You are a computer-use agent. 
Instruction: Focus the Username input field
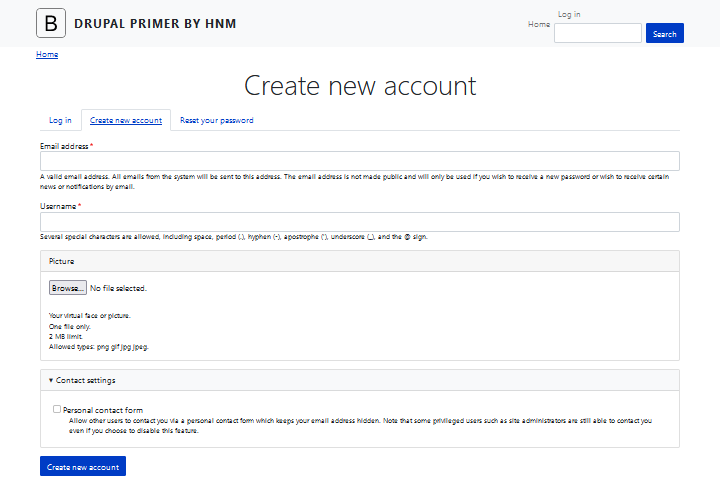360,222
